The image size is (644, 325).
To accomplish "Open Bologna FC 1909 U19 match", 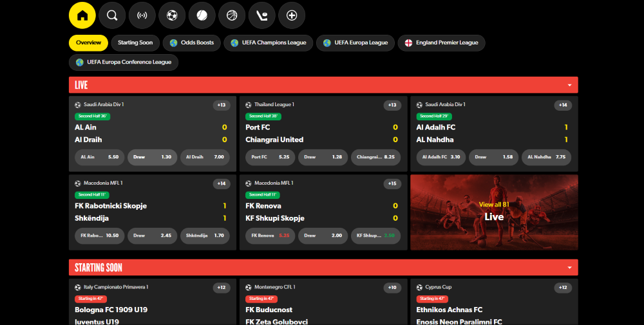I will [x=111, y=310].
